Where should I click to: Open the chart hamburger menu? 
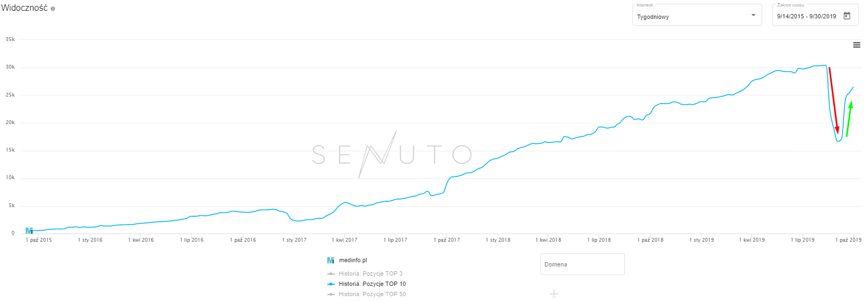(856, 45)
